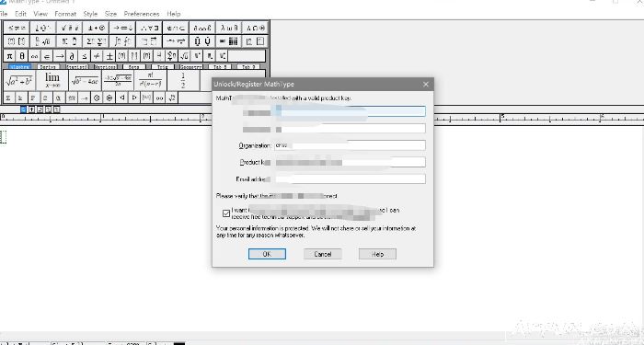Image resolution: width=644 pixels, height=345 pixels.
Task: Insert the n!/r!(n−r)! combination expression
Action: click(x=151, y=81)
